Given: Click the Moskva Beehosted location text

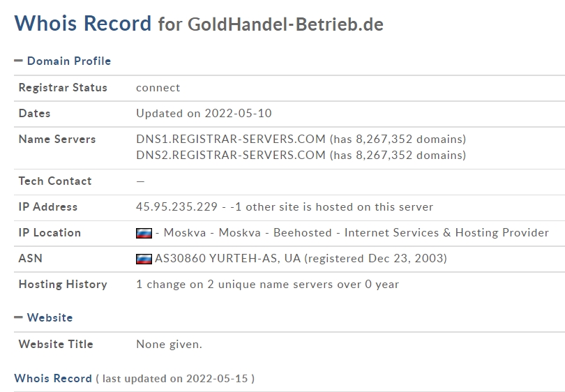Looking at the screenshot, I should point(352,233).
